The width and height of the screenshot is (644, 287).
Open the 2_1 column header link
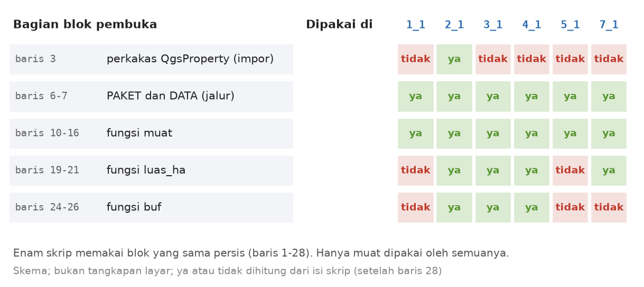pos(454,25)
